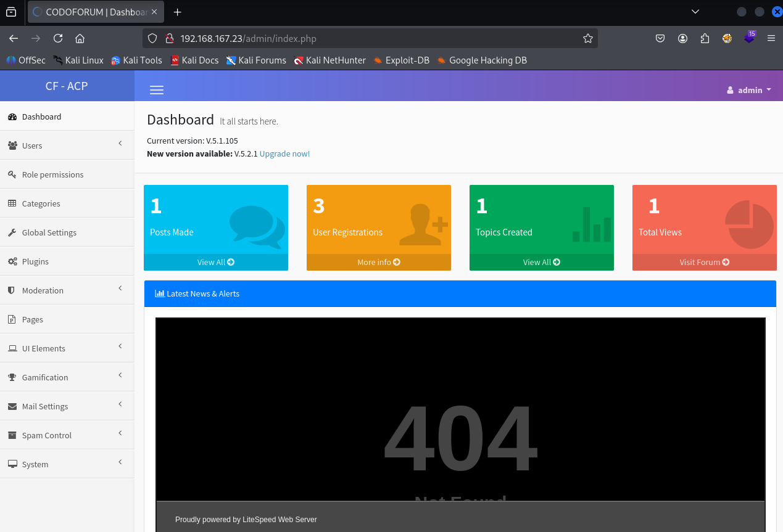Open Firefox extensions puzzle icon

705,38
